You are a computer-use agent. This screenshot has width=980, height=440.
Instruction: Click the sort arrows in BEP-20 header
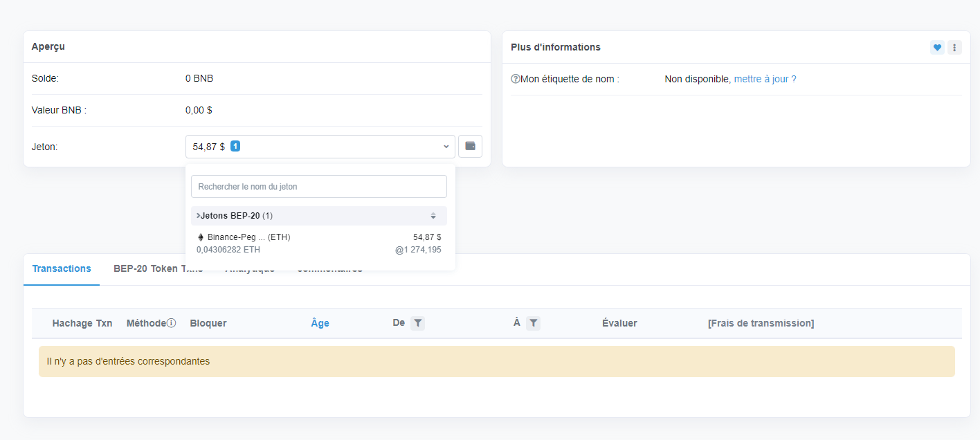pos(433,216)
